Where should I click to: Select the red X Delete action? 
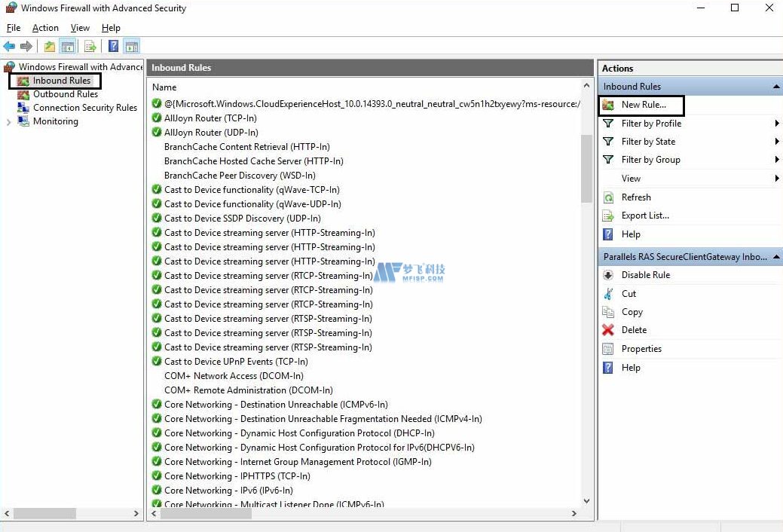click(633, 330)
